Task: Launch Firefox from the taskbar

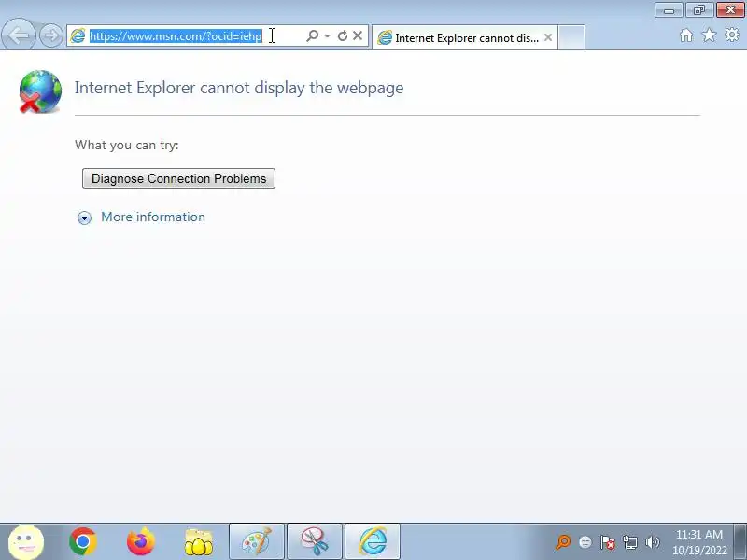Action: (x=141, y=541)
